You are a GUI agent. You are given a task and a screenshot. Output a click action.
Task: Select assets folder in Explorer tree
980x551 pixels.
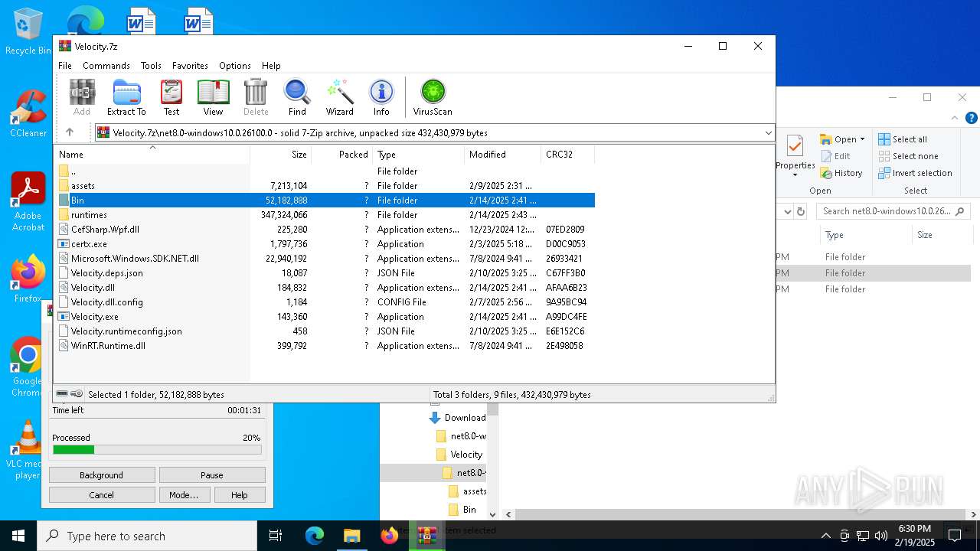pyautogui.click(x=467, y=491)
